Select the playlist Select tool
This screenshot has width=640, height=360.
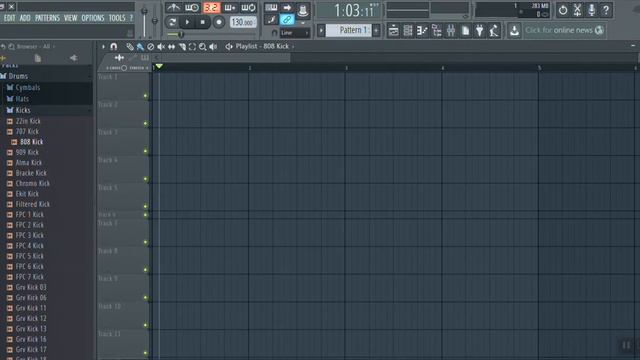click(x=192, y=47)
